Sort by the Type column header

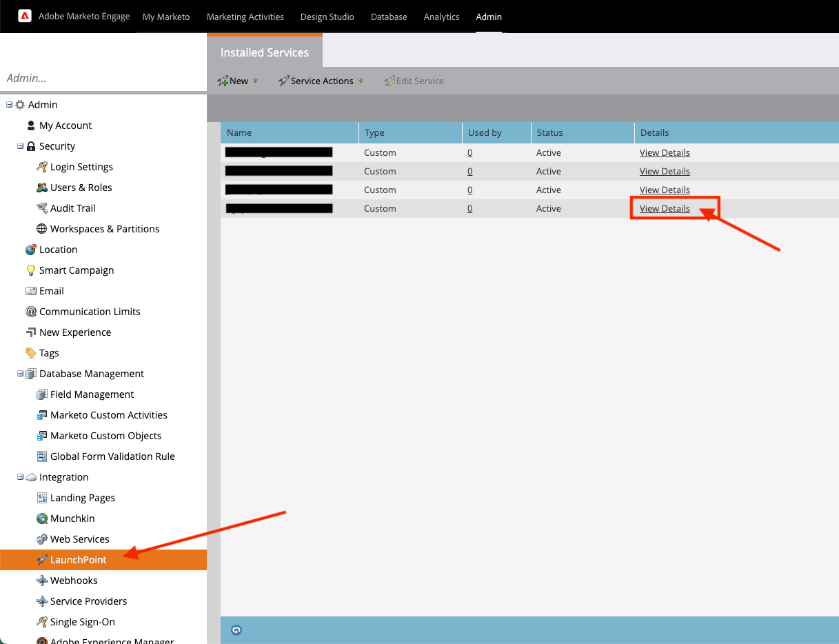tap(410, 132)
